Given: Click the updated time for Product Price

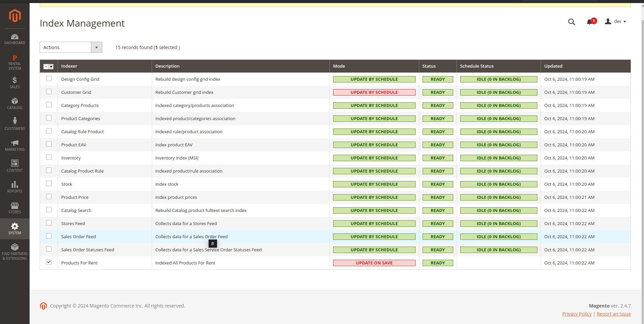Looking at the screenshot, I should 569,197.
